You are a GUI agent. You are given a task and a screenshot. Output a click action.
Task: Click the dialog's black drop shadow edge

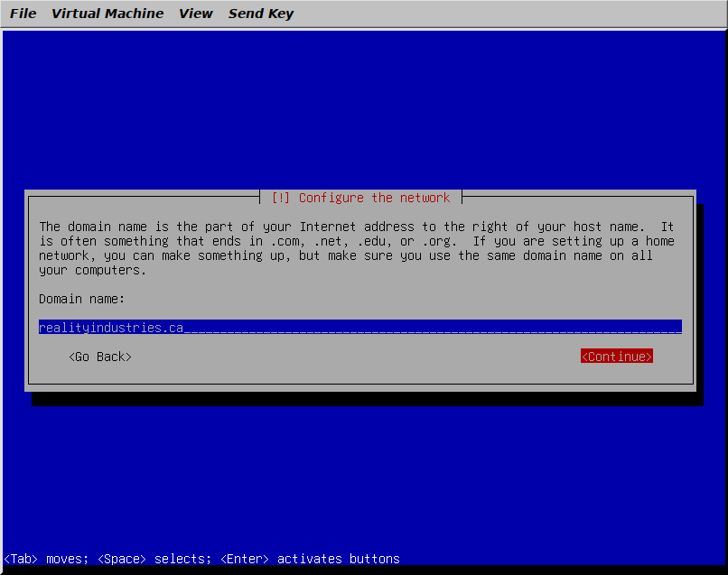click(x=361, y=399)
